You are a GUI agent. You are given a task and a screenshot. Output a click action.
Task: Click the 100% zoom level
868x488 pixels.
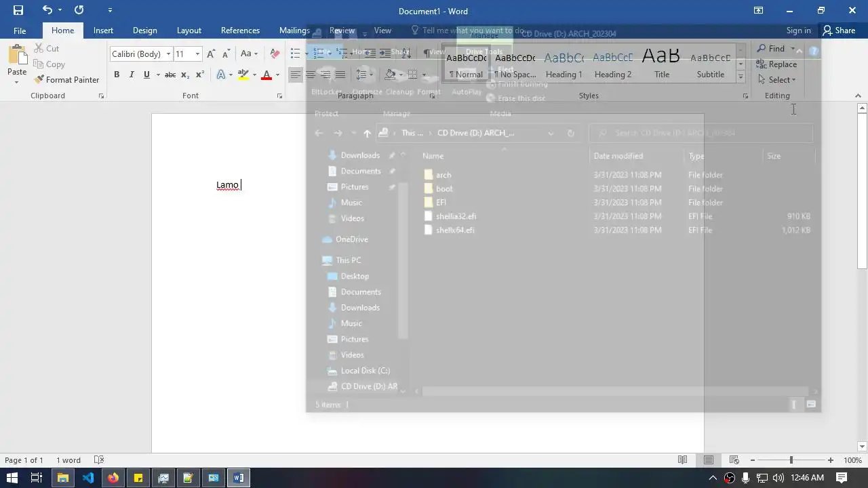point(852,460)
